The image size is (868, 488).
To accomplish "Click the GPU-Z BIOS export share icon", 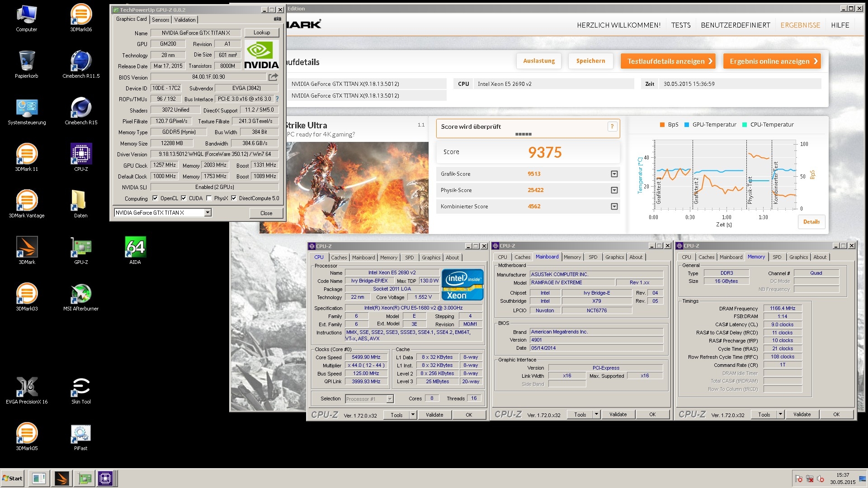I will tap(273, 77).
